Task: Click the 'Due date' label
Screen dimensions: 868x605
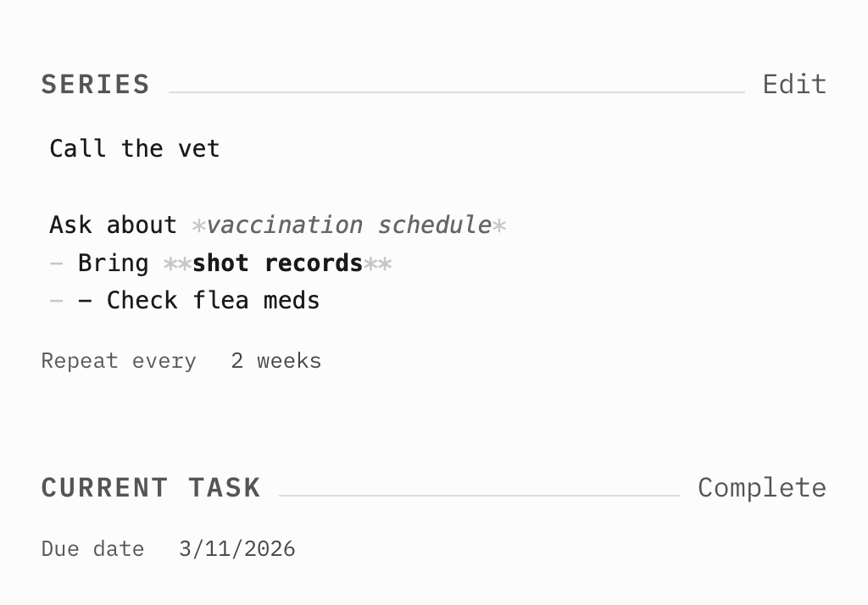Action: [x=92, y=548]
